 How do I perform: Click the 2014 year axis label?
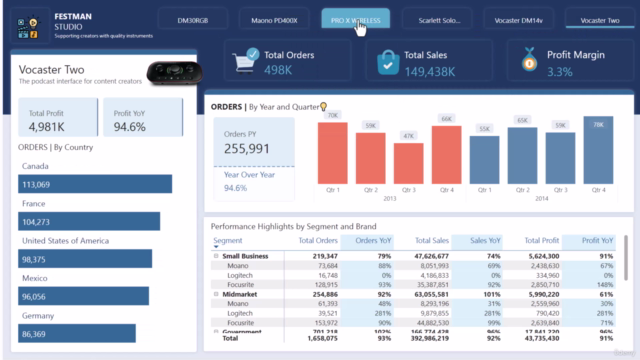click(542, 198)
